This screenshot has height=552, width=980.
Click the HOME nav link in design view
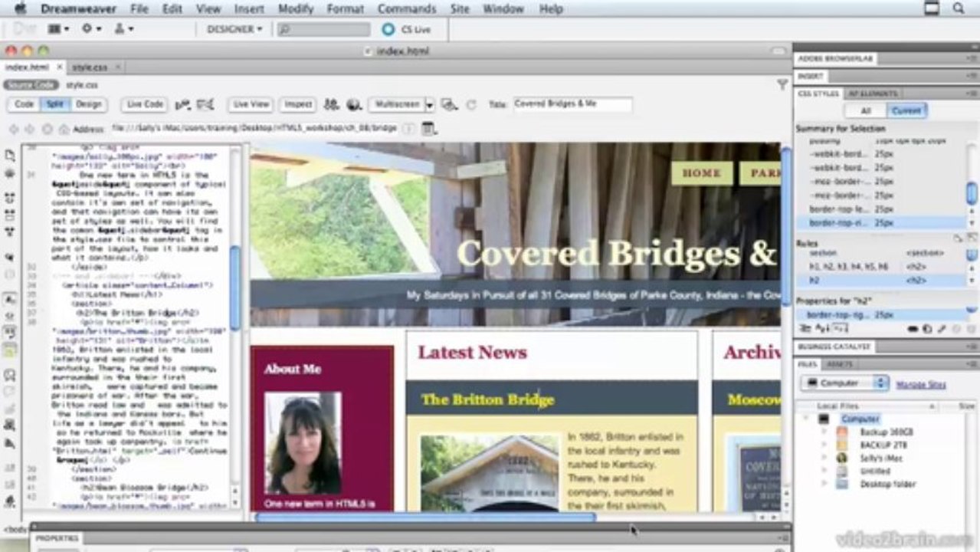(701, 173)
